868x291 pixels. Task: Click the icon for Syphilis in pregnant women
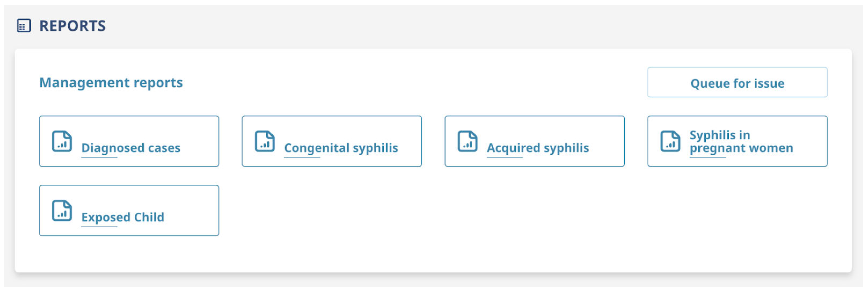pyautogui.click(x=670, y=141)
